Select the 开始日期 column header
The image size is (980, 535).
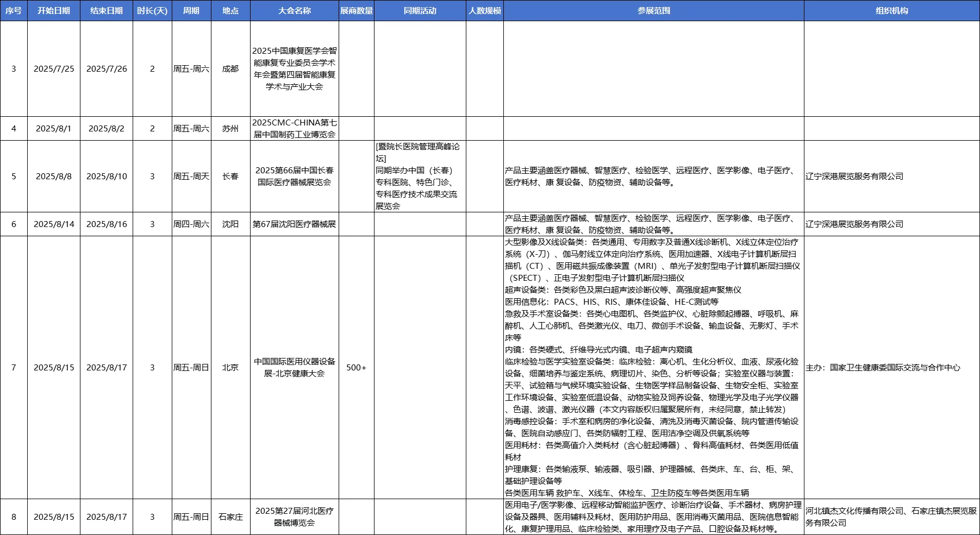(54, 10)
